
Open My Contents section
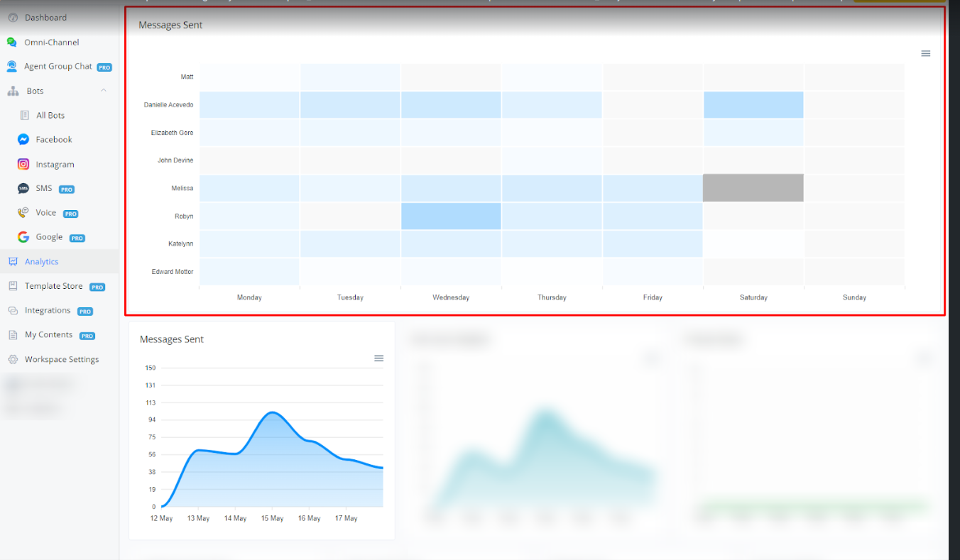(48, 335)
